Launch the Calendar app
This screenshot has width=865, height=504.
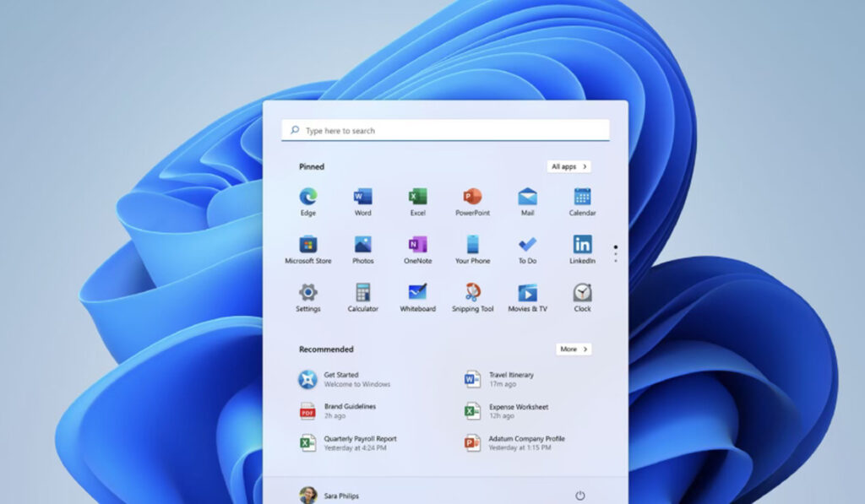tap(582, 202)
